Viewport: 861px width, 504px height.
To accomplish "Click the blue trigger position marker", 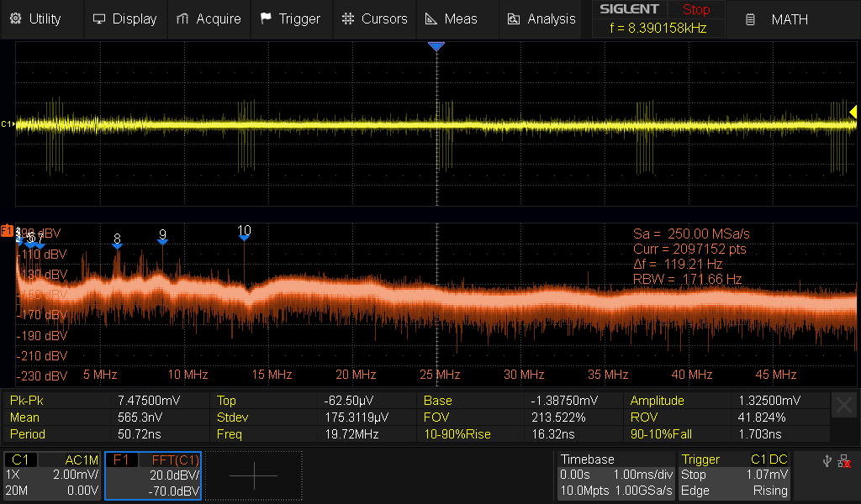I will [436, 47].
